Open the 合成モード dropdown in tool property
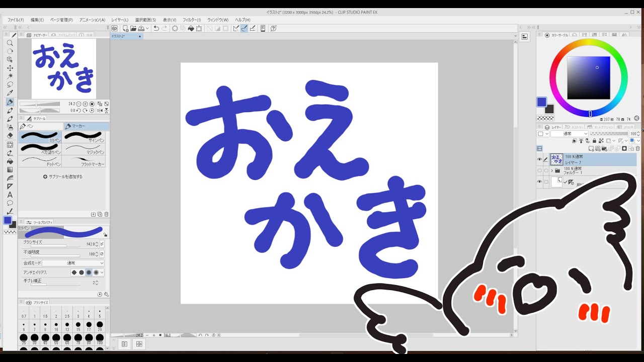The image size is (644, 362). (73, 263)
